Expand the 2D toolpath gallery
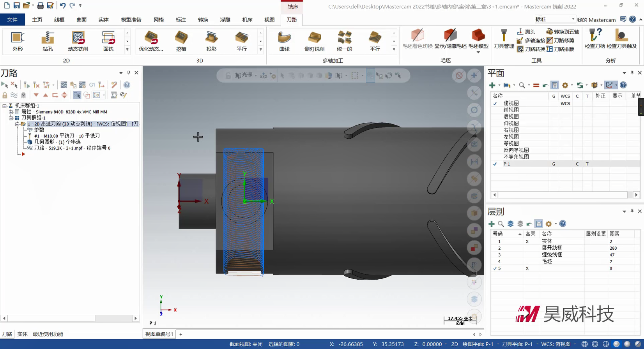Image resolution: width=644 pixels, height=349 pixels. 127,49
